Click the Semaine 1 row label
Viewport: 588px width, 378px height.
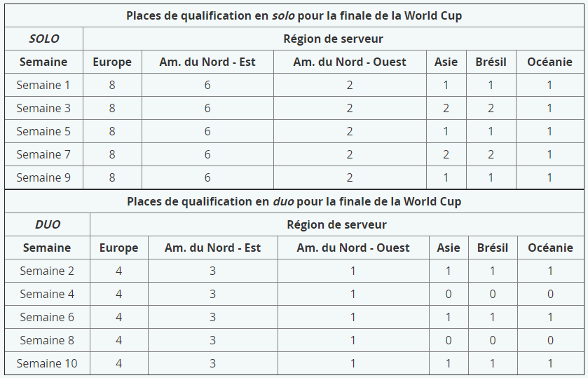(x=43, y=85)
